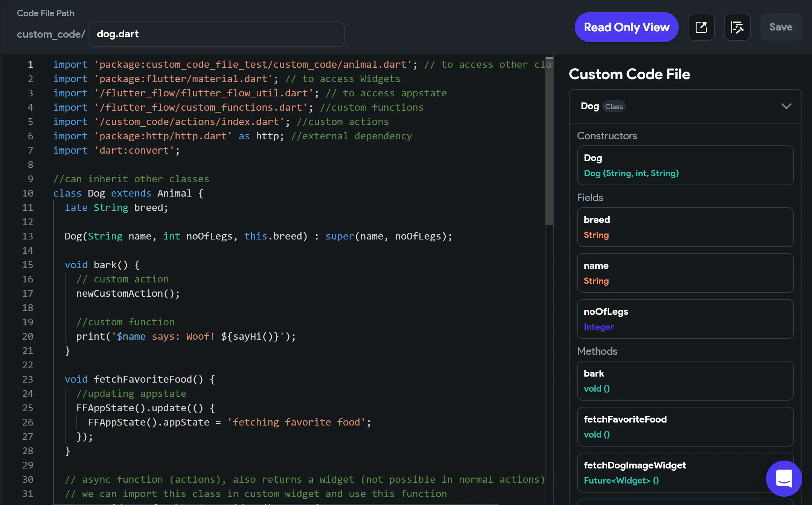Click the Class badge next to Dog
812x505 pixels.
614,107
